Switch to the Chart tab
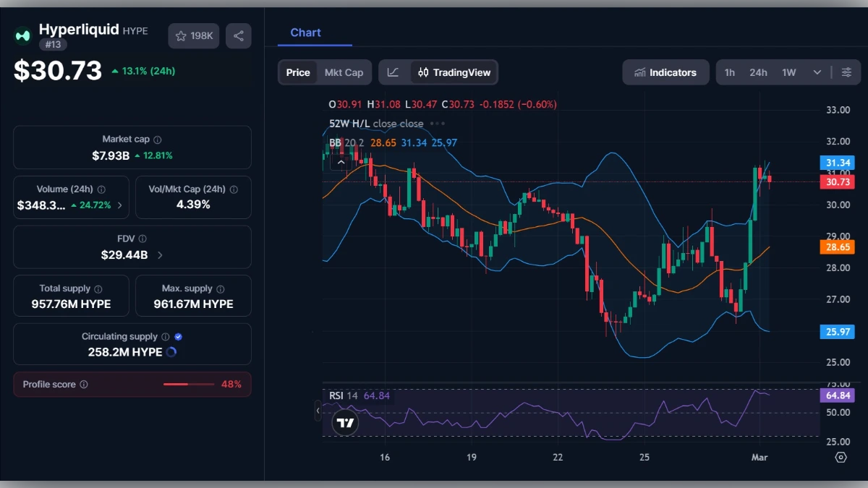 pos(305,33)
